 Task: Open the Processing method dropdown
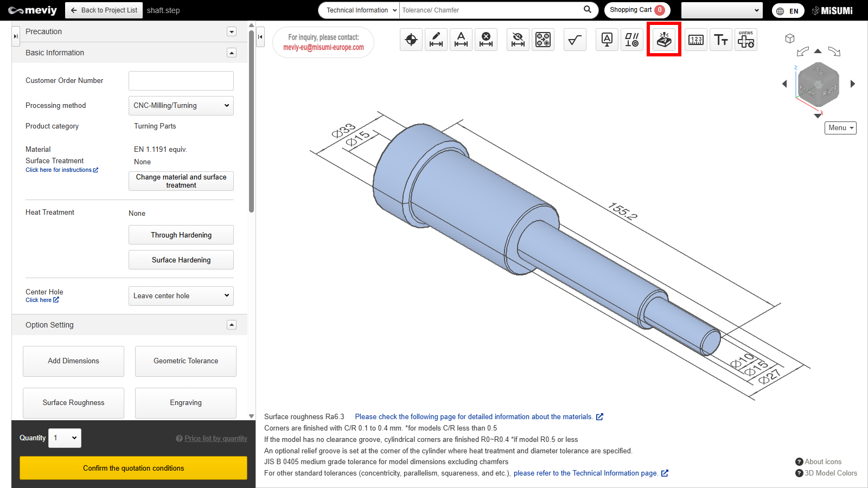[x=181, y=106]
